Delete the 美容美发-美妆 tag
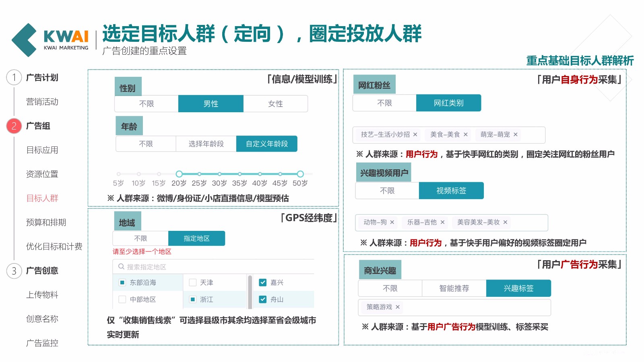The image size is (644, 362). 505,222
